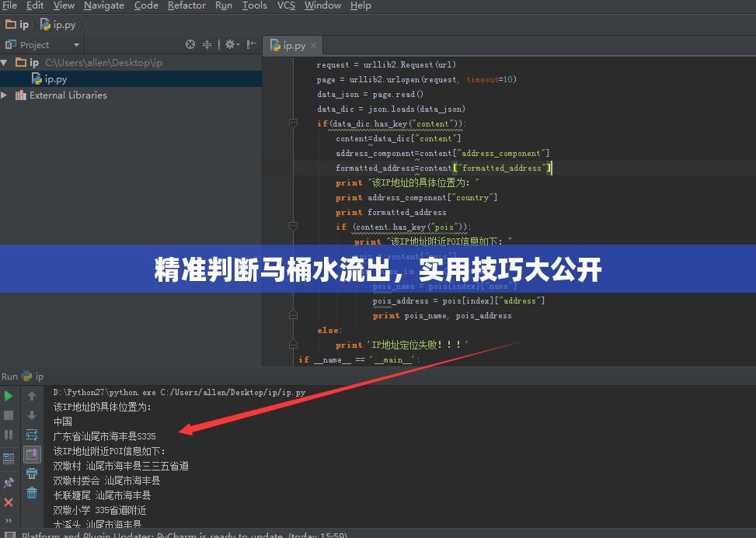The image size is (756, 538).
Task: Click the fold marker beside the print pois_name line
Action: point(293,315)
